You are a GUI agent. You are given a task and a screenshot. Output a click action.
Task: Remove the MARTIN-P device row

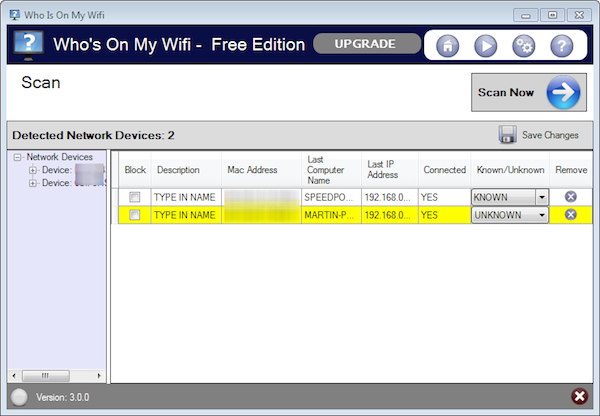coord(571,214)
